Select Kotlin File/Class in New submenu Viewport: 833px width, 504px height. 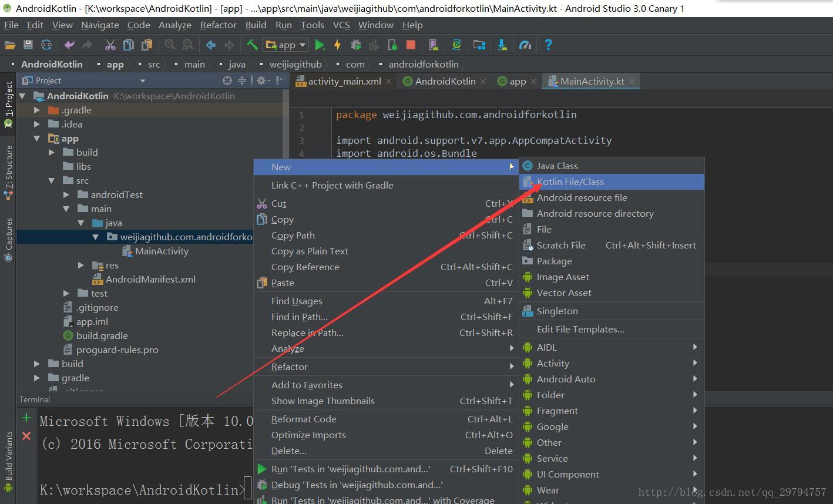(612, 182)
